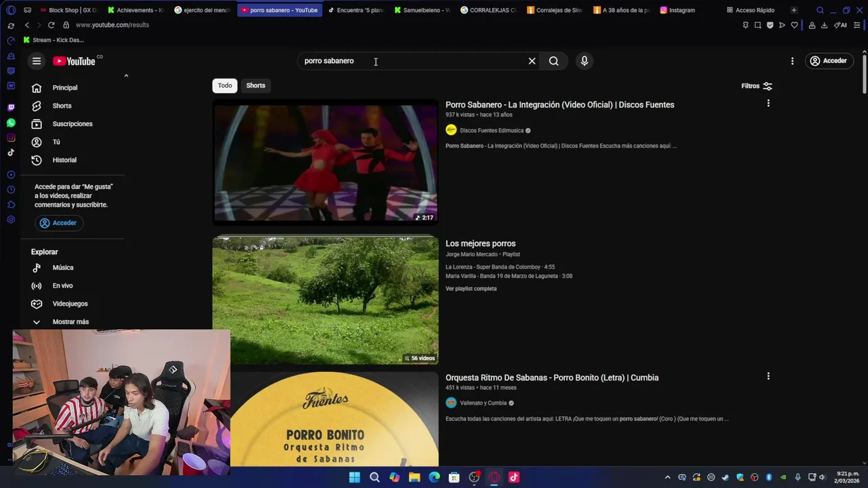Viewport: 868px width, 488px height.
Task: Click the magnifying glass search button
Action: point(554,61)
